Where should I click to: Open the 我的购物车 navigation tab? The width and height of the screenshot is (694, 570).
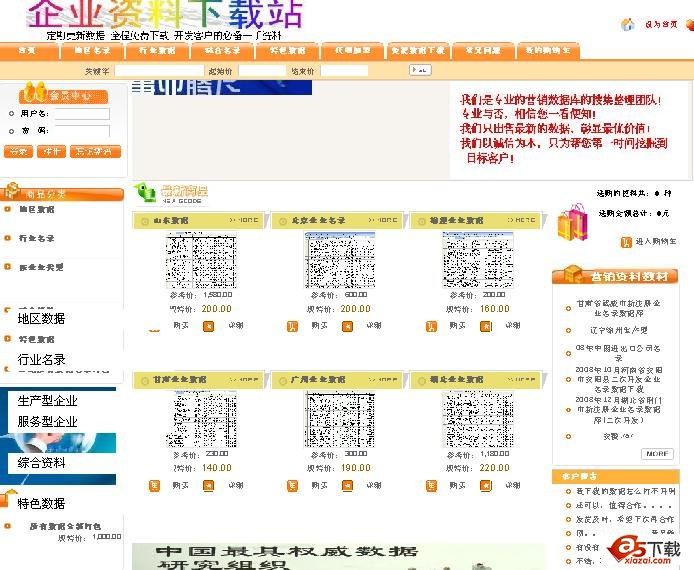click(548, 50)
